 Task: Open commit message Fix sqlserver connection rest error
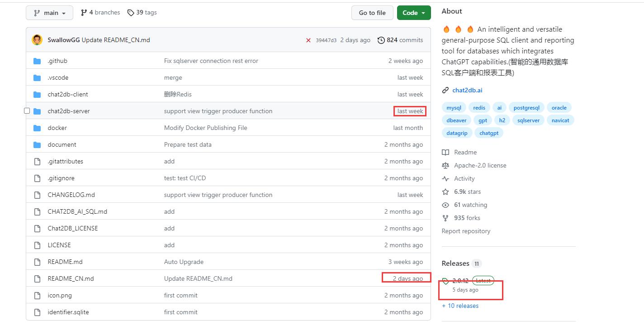(x=211, y=61)
